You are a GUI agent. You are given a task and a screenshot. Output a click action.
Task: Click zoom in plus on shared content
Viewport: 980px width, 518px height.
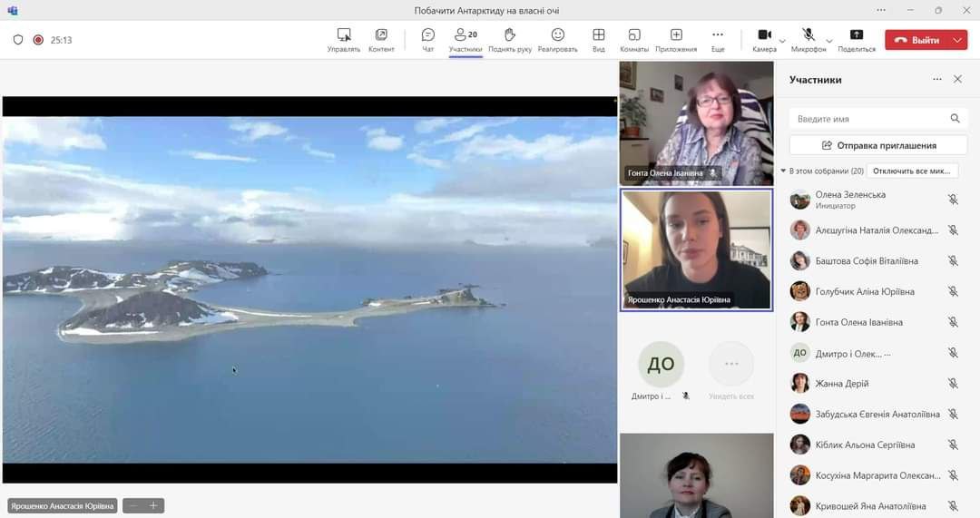click(153, 505)
